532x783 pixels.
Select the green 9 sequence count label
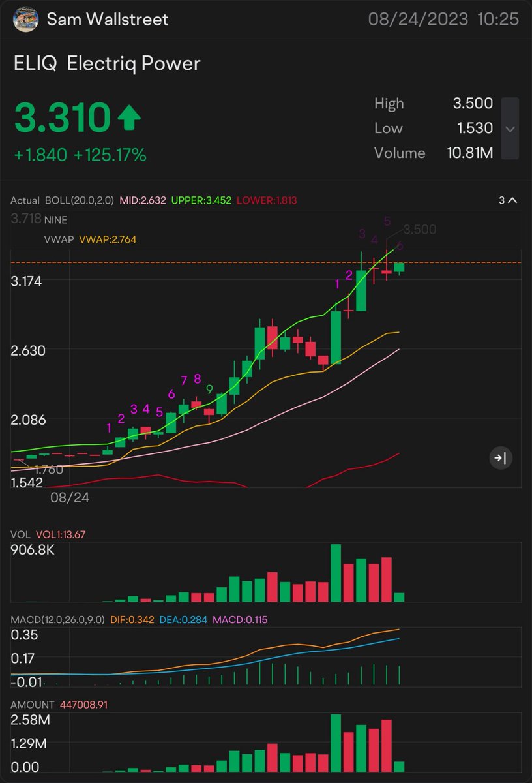209,390
